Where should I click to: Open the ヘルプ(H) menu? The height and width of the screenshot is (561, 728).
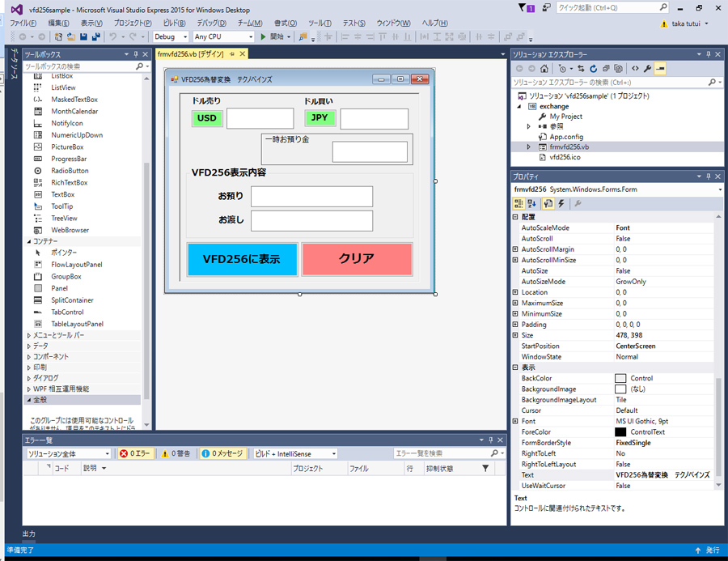click(434, 23)
